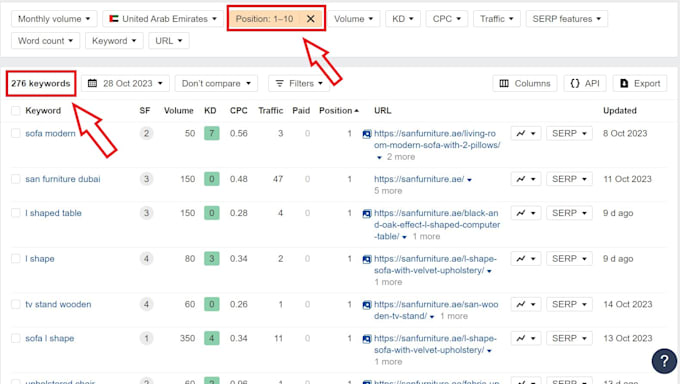Open keyword link sofa l shape

tap(49, 338)
